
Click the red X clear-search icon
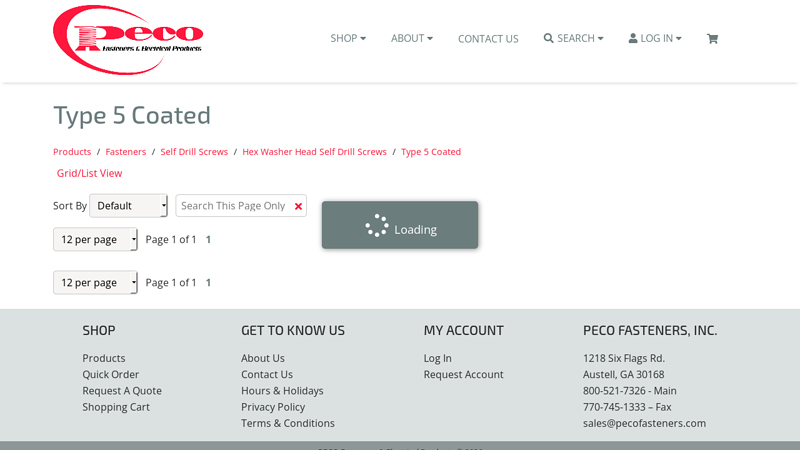(298, 206)
